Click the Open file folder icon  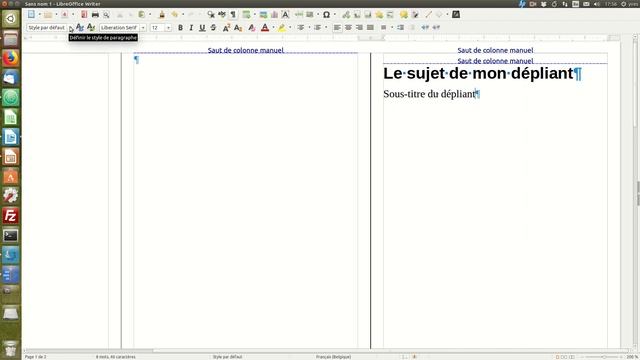[x=48, y=15]
